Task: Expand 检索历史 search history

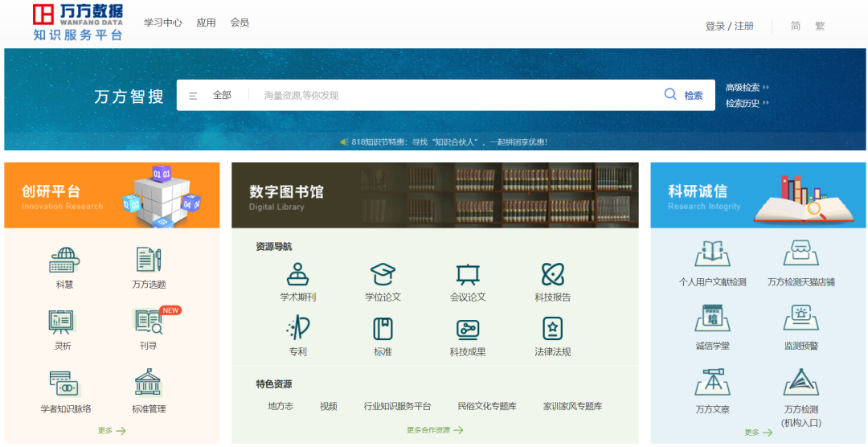Action: coord(747,104)
